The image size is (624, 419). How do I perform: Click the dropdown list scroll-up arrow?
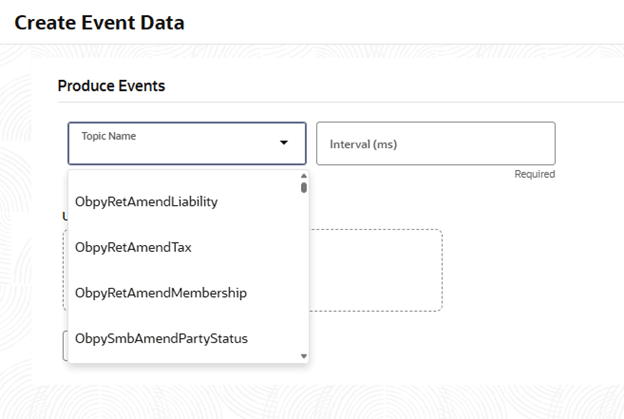304,175
